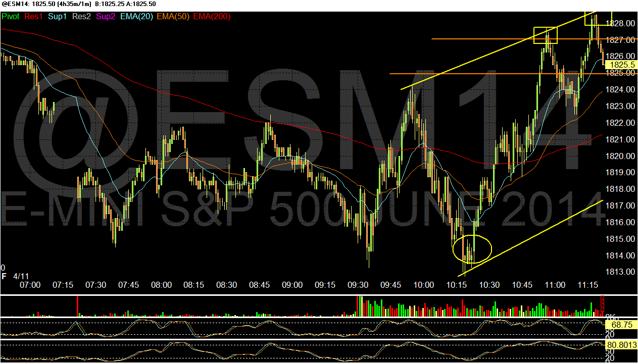Select the Res2 legend label
The image size is (638, 364).
pyautogui.click(x=82, y=16)
